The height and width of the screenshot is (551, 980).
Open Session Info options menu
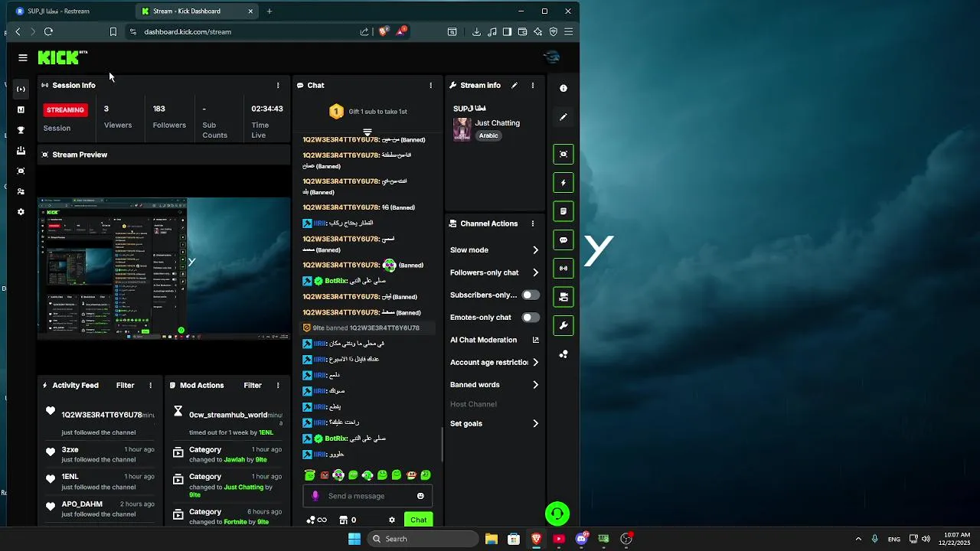click(x=278, y=86)
